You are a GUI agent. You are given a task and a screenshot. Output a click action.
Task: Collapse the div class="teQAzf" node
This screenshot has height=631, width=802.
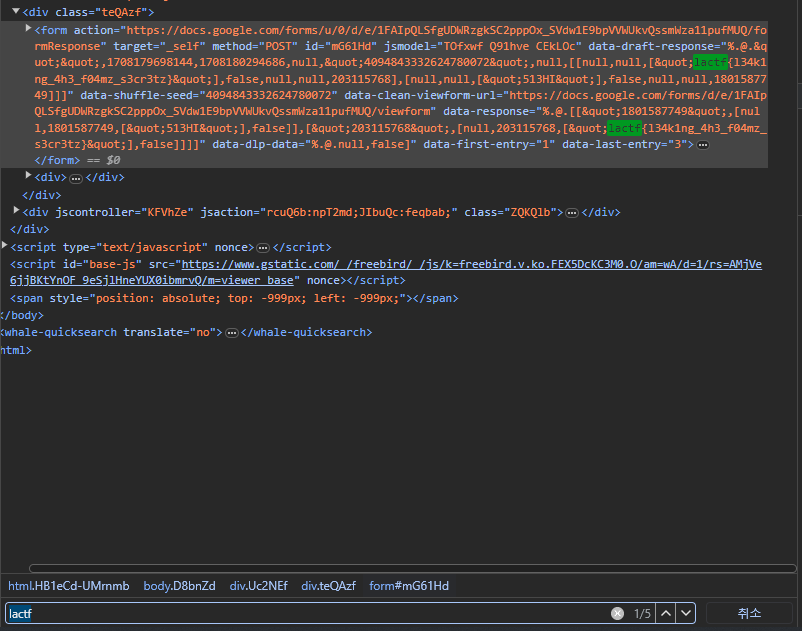[16, 11]
